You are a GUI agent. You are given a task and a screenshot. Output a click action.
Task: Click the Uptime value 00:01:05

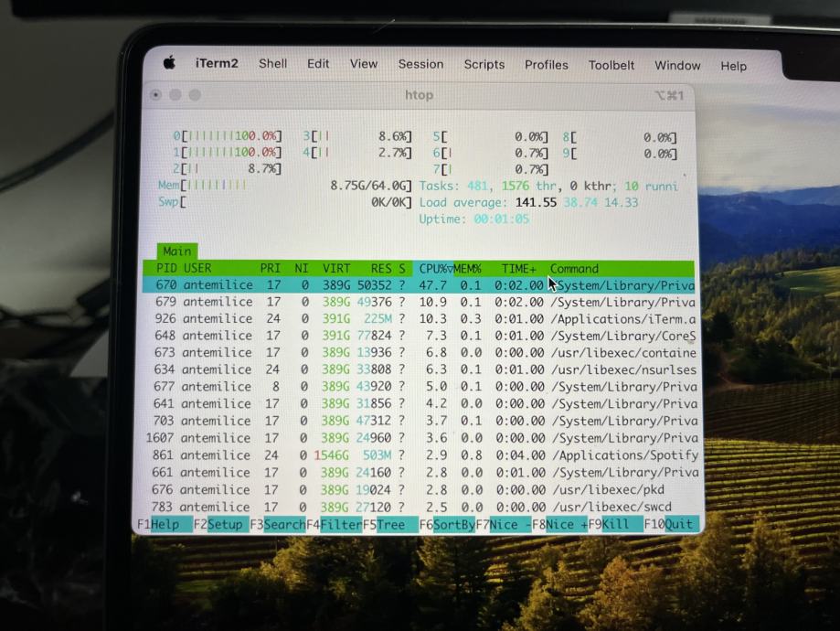tap(502, 219)
